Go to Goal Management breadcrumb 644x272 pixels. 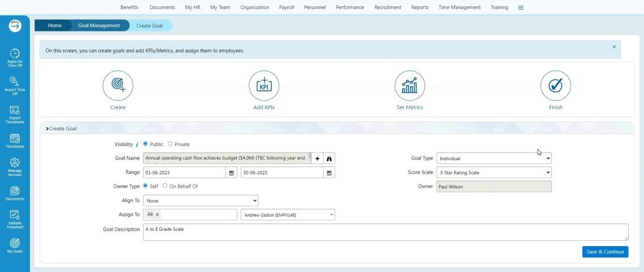point(99,25)
